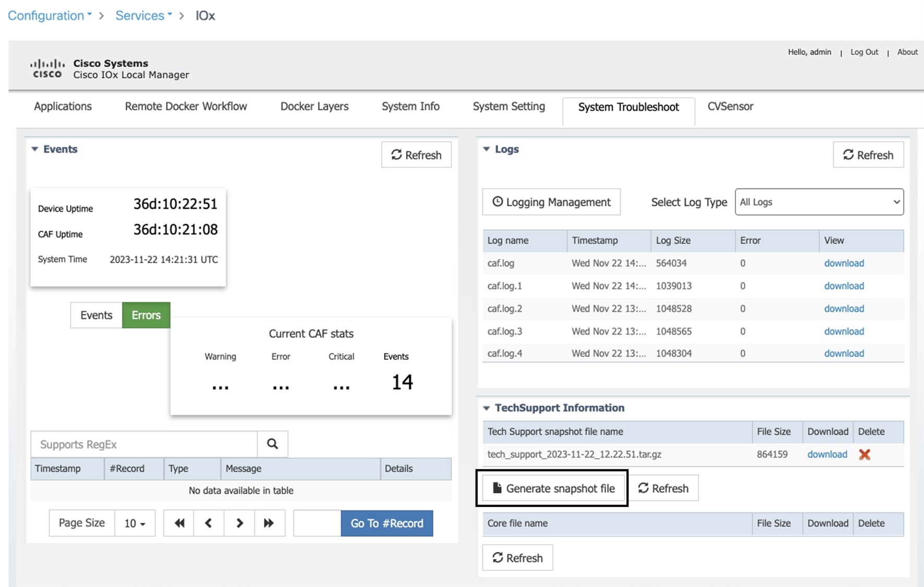
Task: Click the Cisco logo
Action: (47, 68)
